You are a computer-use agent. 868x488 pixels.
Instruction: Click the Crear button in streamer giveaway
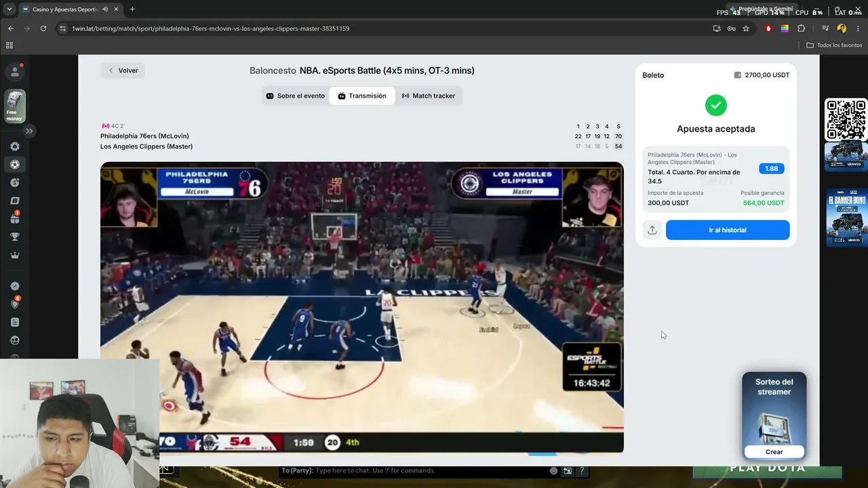[x=774, y=452]
